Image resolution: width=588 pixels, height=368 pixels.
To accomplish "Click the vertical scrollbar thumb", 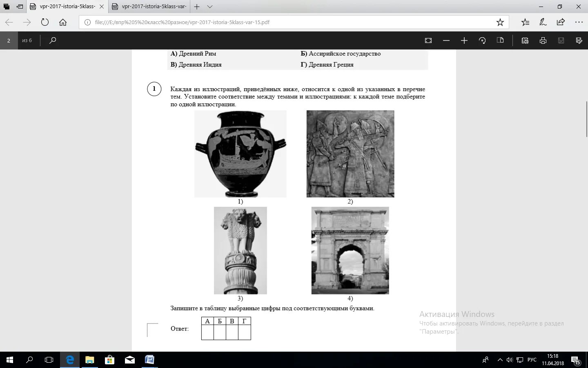I will click(x=586, y=119).
